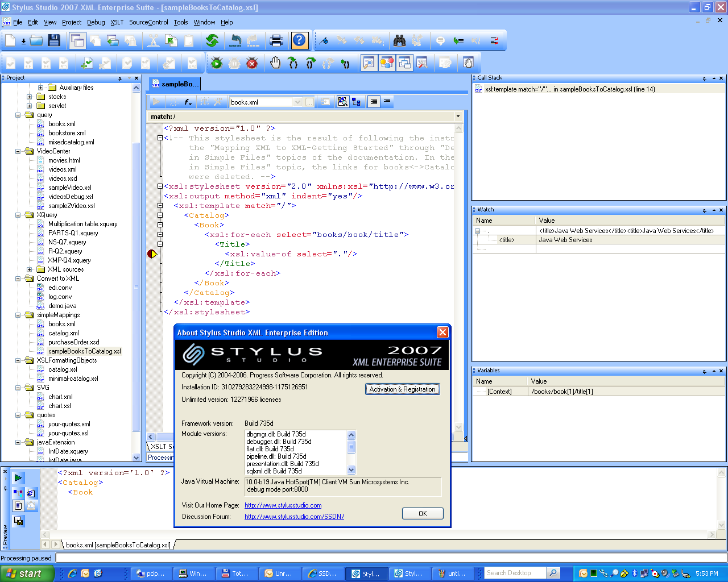
Task: Open the XSLT menu
Action: click(117, 22)
